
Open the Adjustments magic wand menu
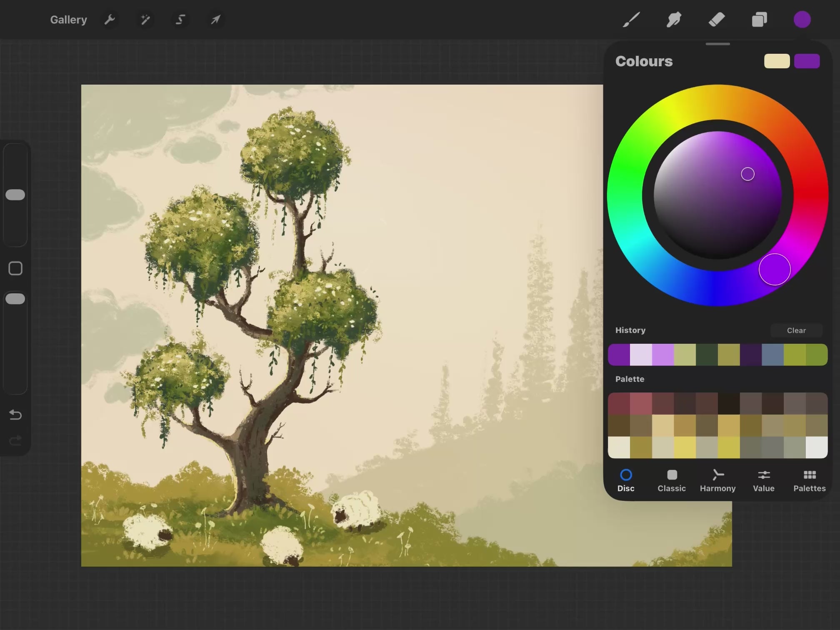(x=145, y=20)
